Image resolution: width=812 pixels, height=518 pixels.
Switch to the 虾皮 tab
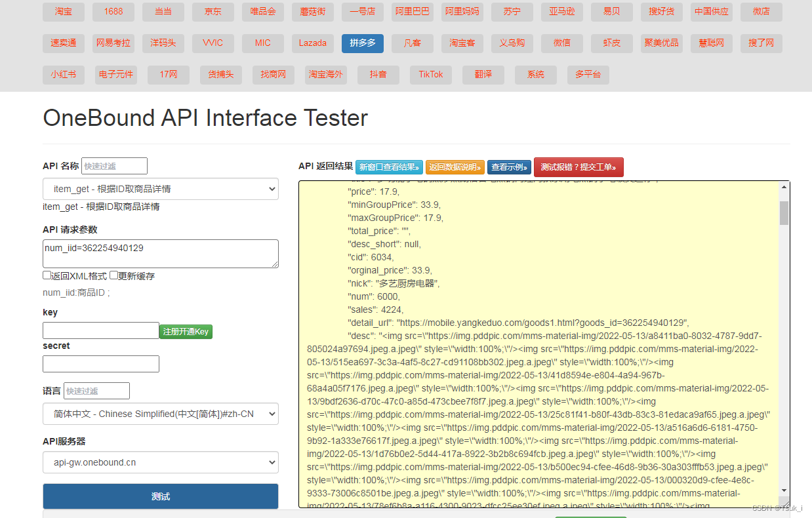(612, 43)
